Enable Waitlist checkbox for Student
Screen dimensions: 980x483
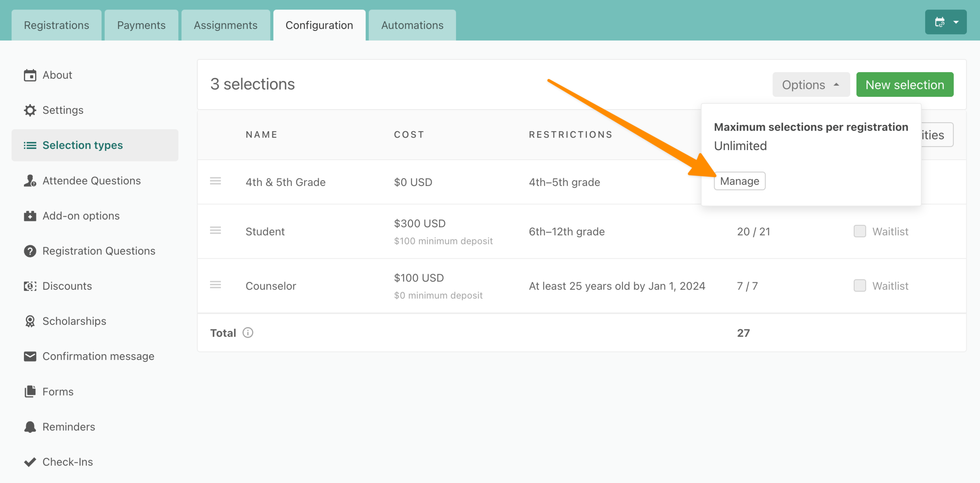pos(859,231)
